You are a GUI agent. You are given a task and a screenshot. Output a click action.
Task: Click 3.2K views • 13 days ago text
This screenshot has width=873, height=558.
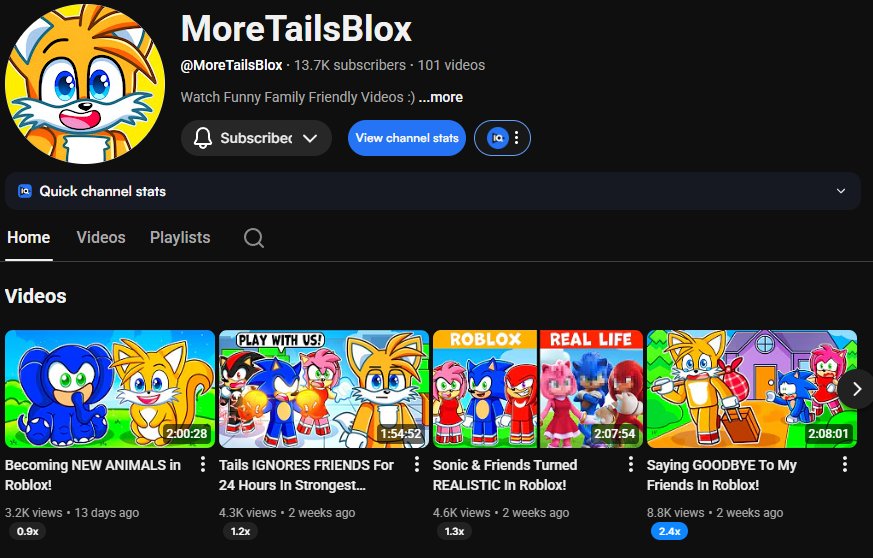coord(72,512)
